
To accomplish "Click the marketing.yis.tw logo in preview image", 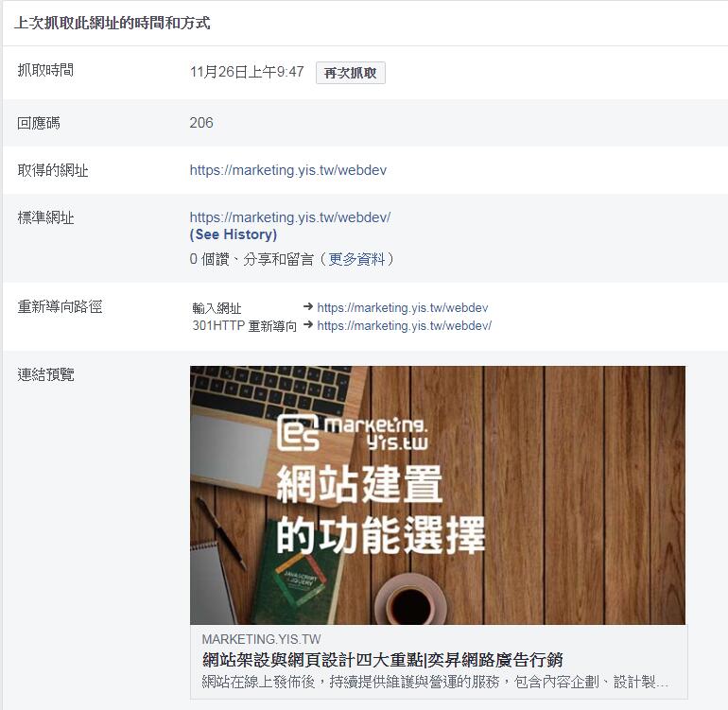I will [353, 433].
